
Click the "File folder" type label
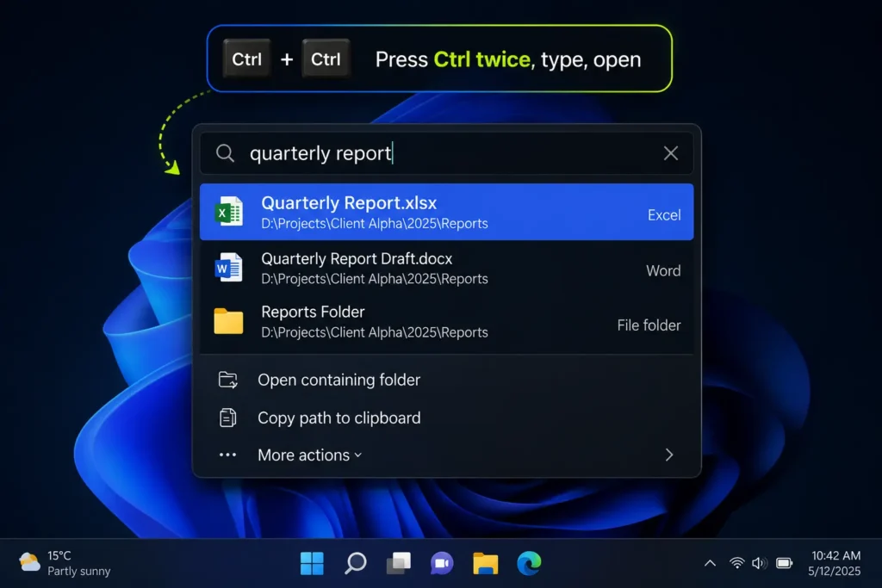[649, 325]
